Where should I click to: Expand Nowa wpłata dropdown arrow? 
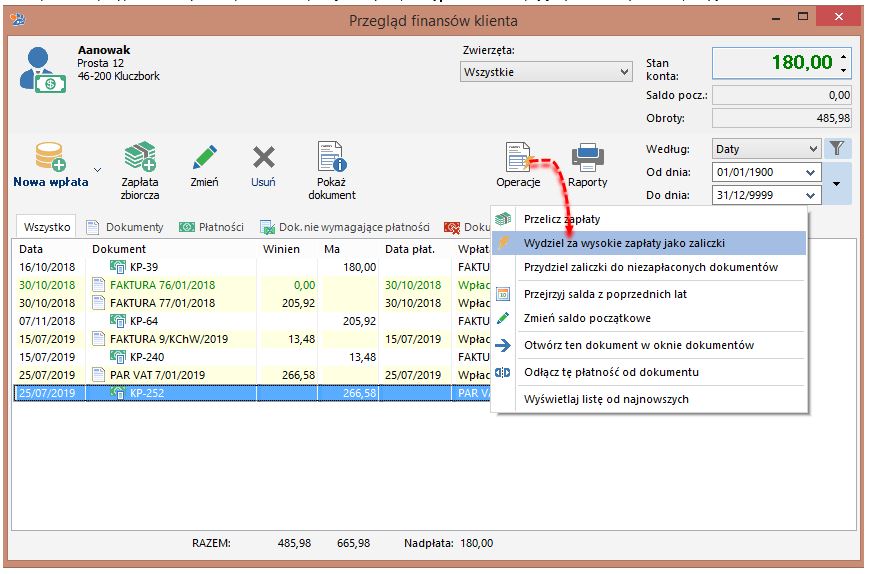(97, 170)
